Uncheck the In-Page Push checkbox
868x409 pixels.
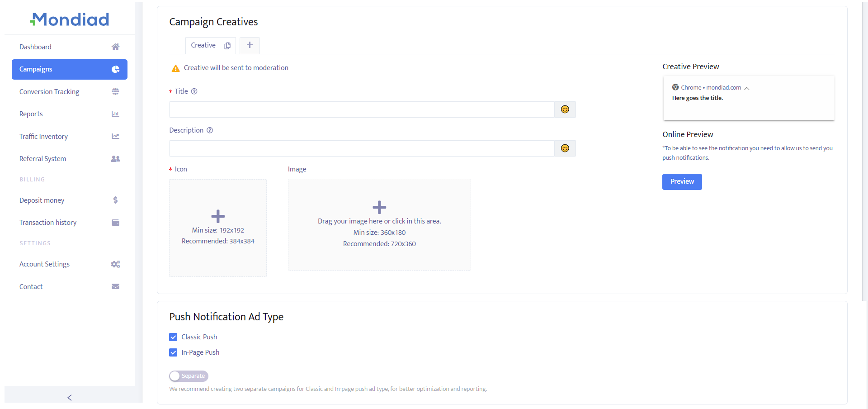(173, 352)
